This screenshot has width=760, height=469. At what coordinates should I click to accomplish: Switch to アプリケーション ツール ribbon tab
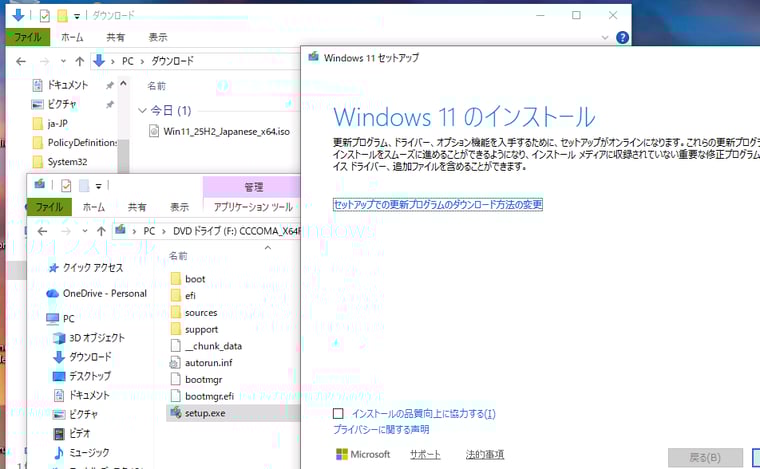[253, 207]
